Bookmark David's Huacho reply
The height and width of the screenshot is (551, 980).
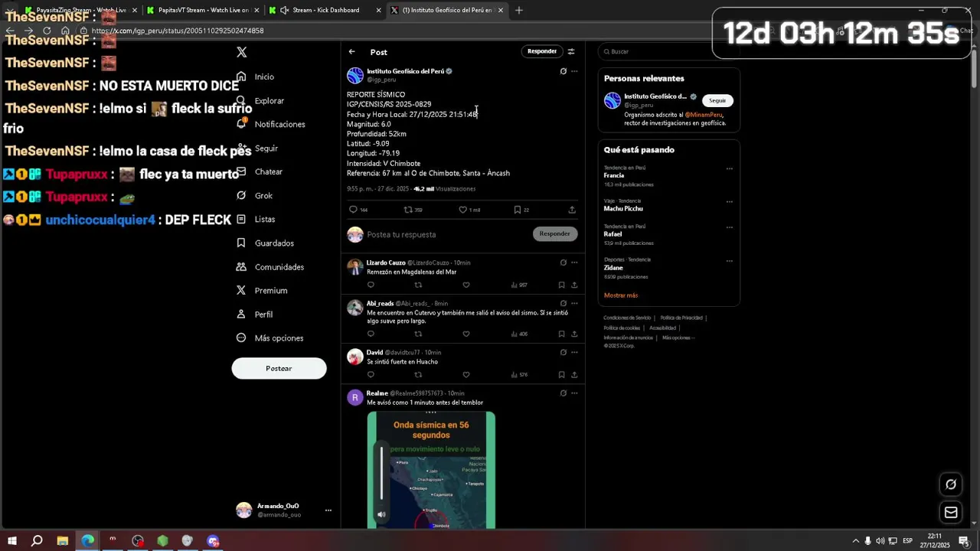(561, 374)
